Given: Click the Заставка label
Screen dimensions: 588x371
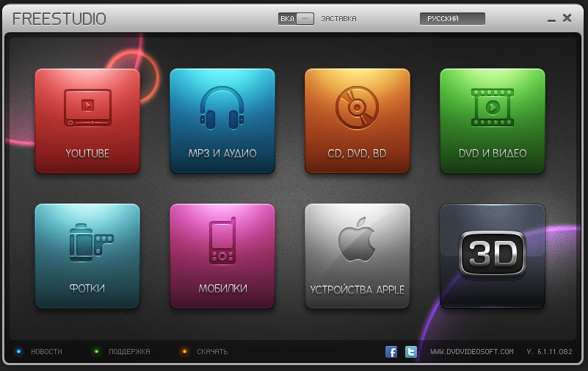Looking at the screenshot, I should point(338,19).
